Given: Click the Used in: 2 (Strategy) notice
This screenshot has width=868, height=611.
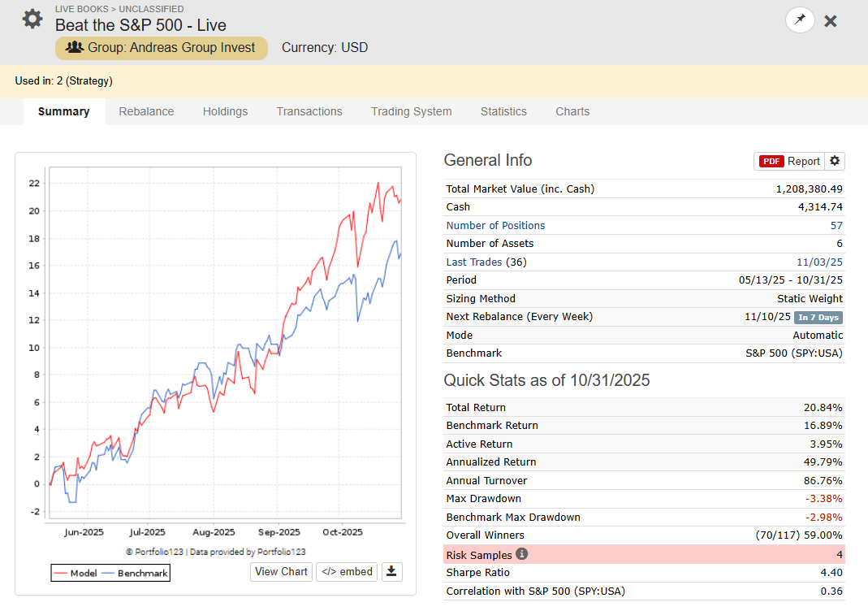Looking at the screenshot, I should [x=63, y=81].
